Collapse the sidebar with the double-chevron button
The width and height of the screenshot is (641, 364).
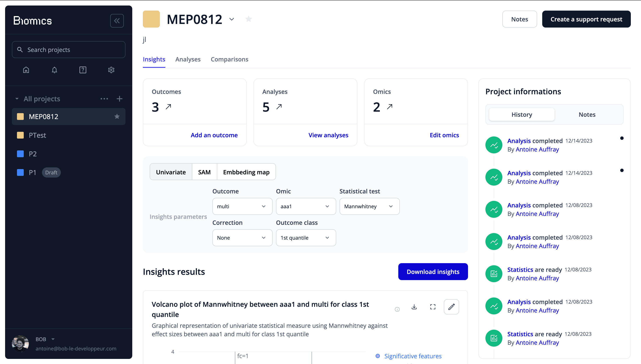117,21
